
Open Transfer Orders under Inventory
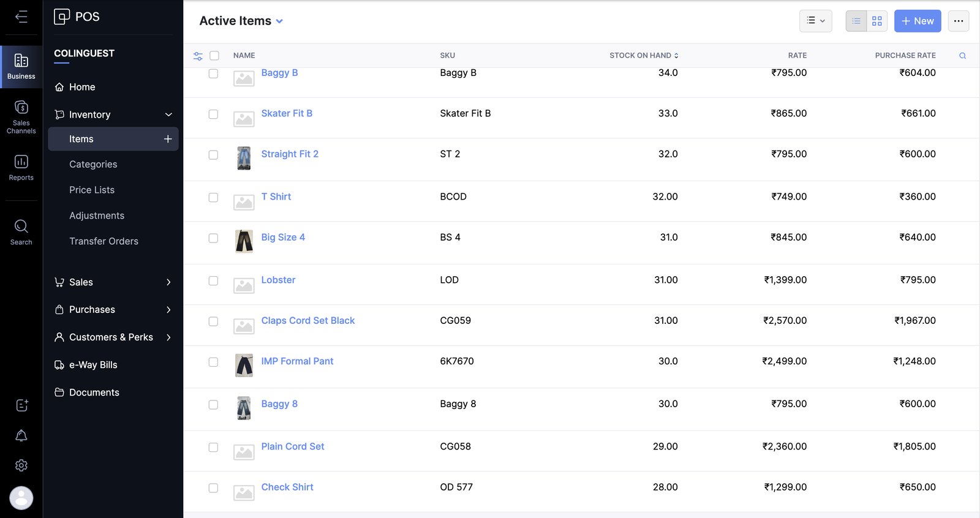pyautogui.click(x=104, y=241)
